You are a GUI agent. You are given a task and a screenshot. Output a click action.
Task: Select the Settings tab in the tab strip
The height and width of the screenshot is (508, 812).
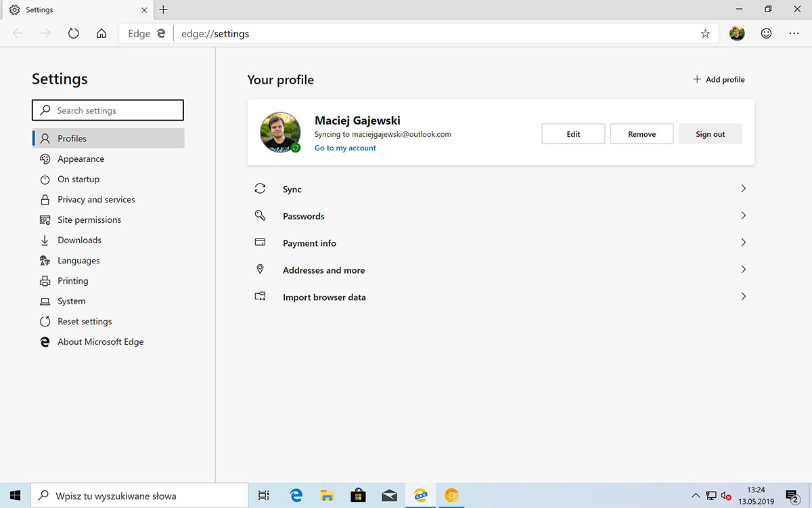[x=76, y=9]
